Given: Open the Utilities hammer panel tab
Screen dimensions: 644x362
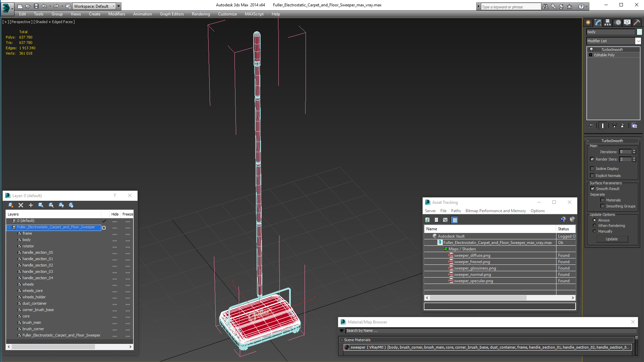Looking at the screenshot, I should click(637, 22).
